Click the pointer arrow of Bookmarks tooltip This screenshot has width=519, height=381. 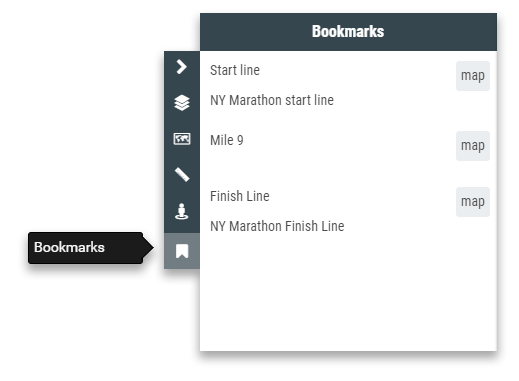click(x=148, y=248)
